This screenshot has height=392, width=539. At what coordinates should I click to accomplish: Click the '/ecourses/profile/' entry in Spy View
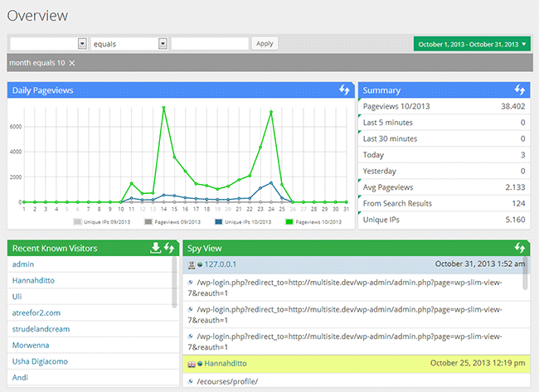(227, 381)
